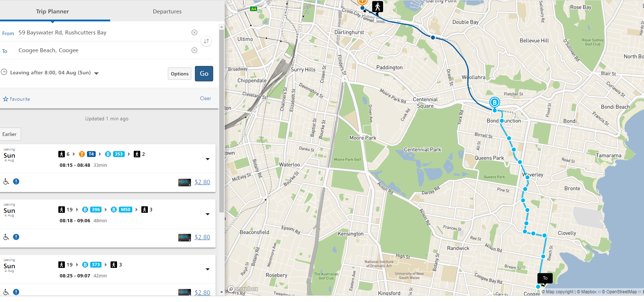Click the 396 bus route badge
The height and width of the screenshot is (302, 644).
pos(96,210)
